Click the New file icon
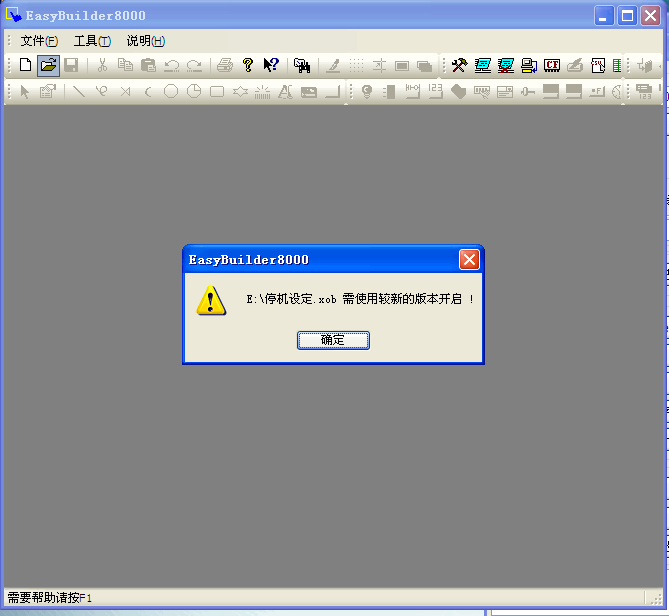The image size is (669, 616). click(x=26, y=66)
